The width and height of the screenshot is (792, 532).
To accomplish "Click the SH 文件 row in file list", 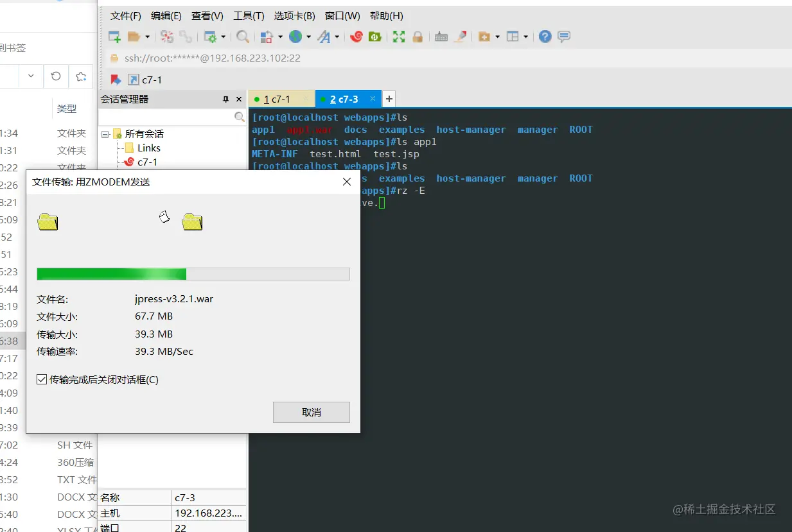I will (x=75, y=445).
